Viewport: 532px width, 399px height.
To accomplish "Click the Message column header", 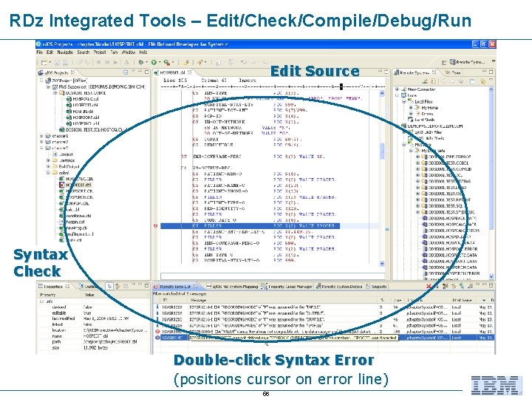I will (x=283, y=300).
